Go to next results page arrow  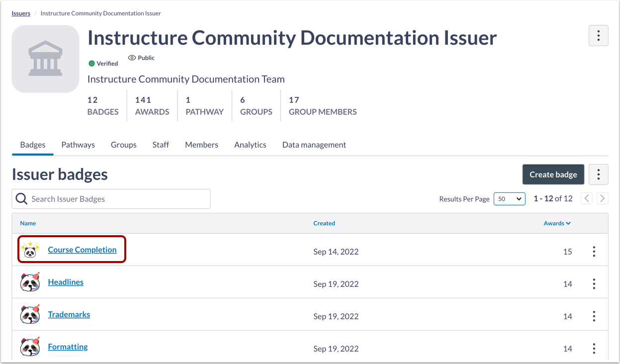(x=603, y=198)
